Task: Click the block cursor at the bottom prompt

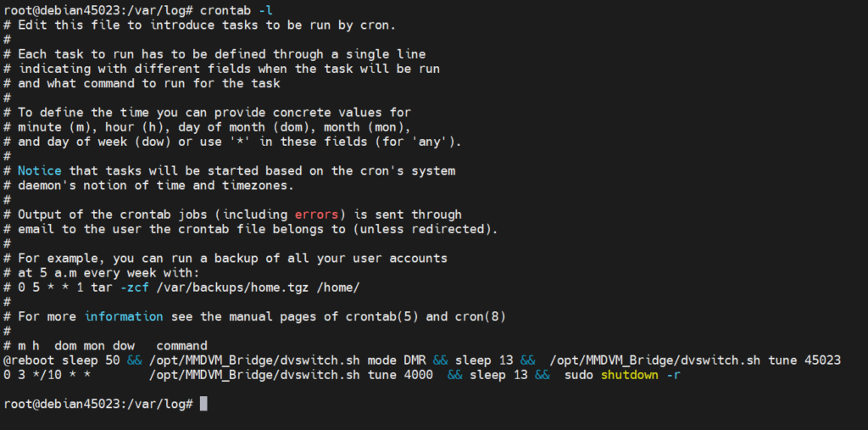Action: click(203, 405)
